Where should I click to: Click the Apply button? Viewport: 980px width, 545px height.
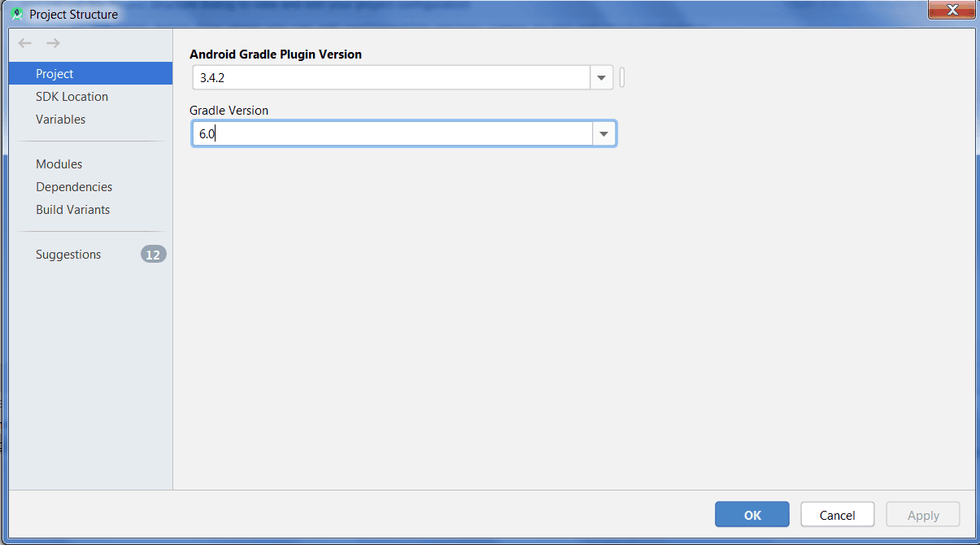tap(922, 514)
